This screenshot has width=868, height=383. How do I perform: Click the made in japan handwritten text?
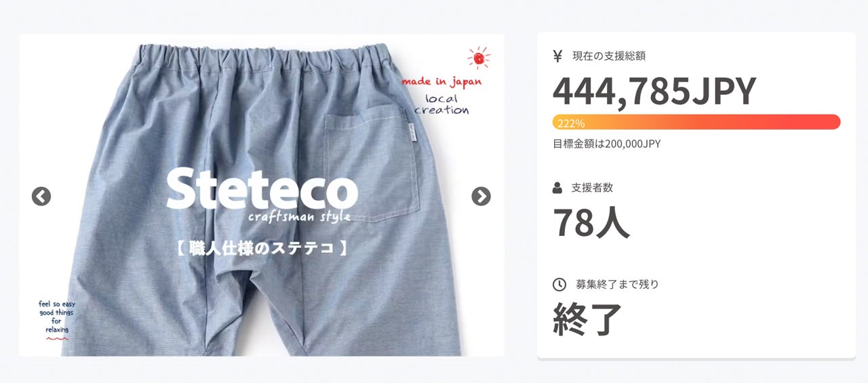441,82
